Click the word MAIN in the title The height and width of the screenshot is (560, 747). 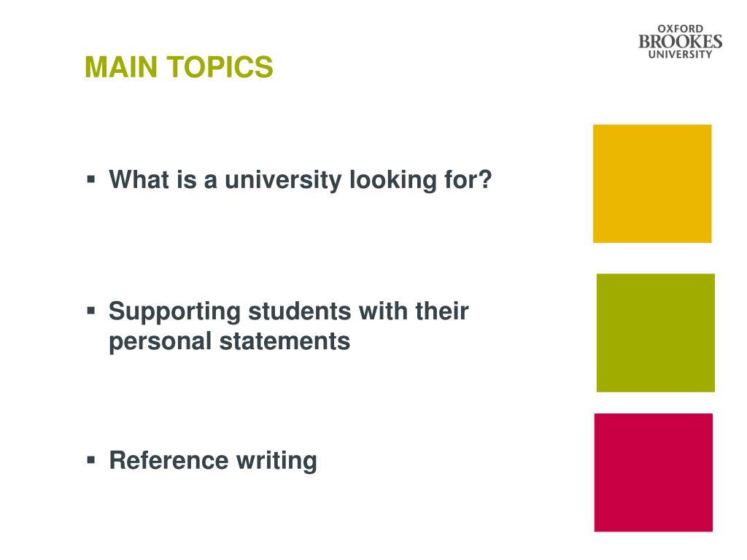point(121,66)
